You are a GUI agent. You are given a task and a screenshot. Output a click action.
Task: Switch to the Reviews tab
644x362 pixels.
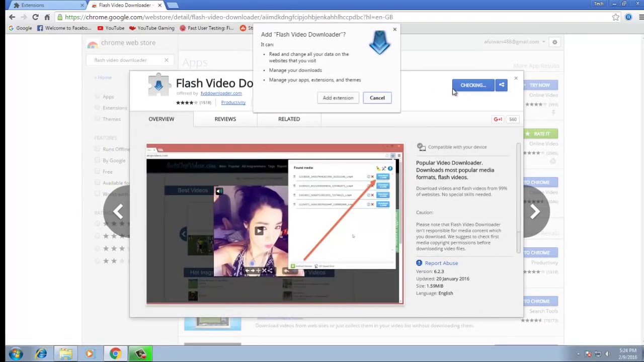tap(225, 119)
